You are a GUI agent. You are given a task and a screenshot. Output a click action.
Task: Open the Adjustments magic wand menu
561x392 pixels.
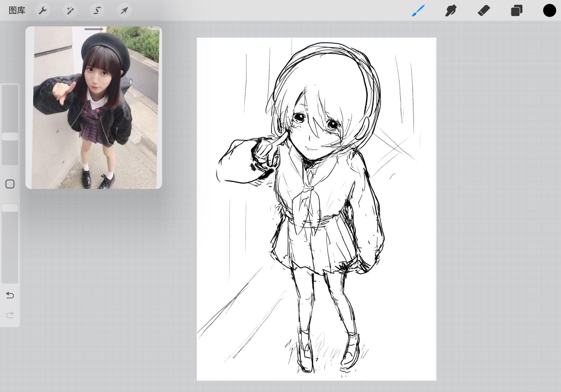click(x=70, y=11)
